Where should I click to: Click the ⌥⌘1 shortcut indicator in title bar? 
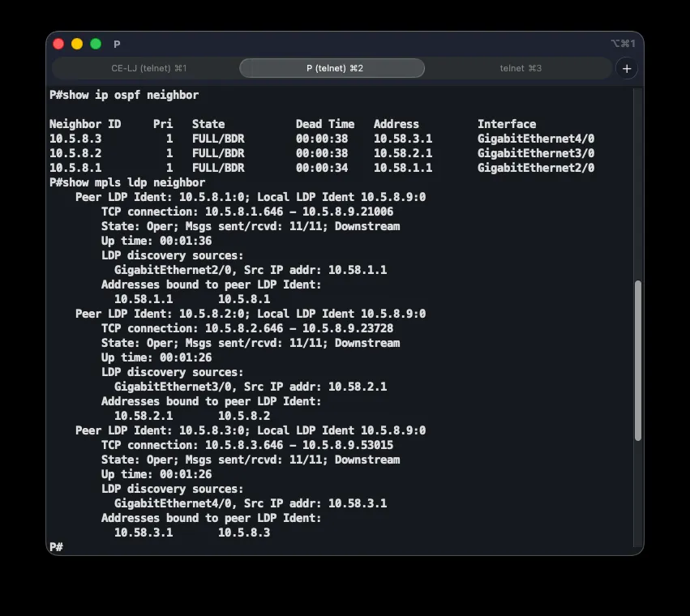click(624, 44)
